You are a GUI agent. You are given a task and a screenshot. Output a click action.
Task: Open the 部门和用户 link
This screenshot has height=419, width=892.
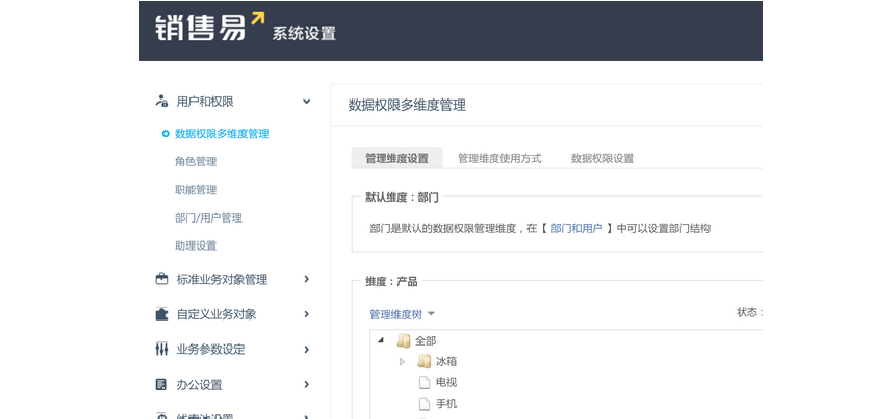(576, 228)
